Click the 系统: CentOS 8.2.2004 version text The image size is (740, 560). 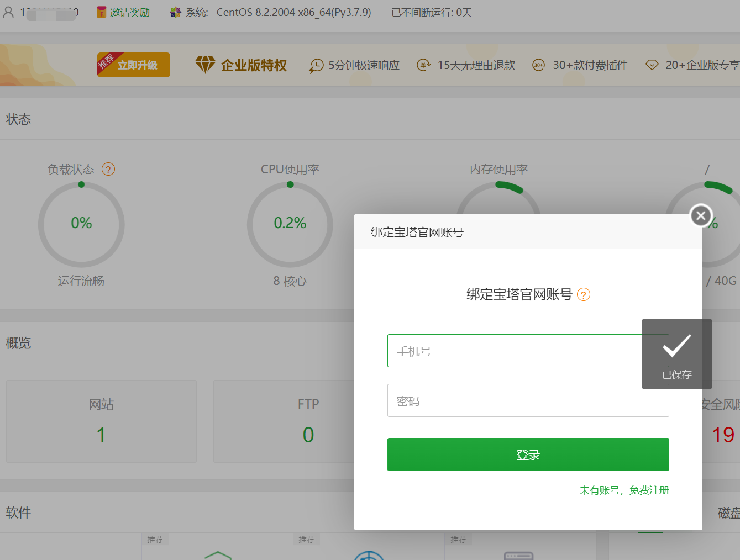[279, 13]
